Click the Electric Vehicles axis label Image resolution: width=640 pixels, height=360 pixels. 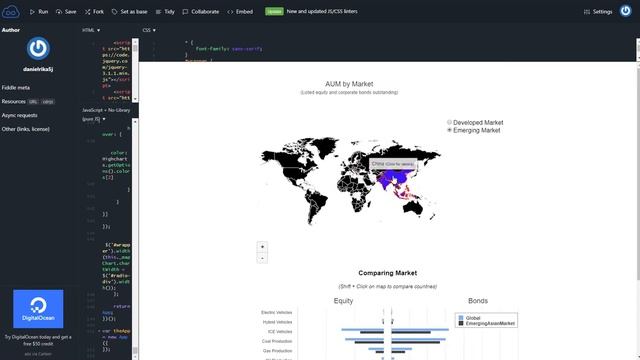[x=277, y=313]
